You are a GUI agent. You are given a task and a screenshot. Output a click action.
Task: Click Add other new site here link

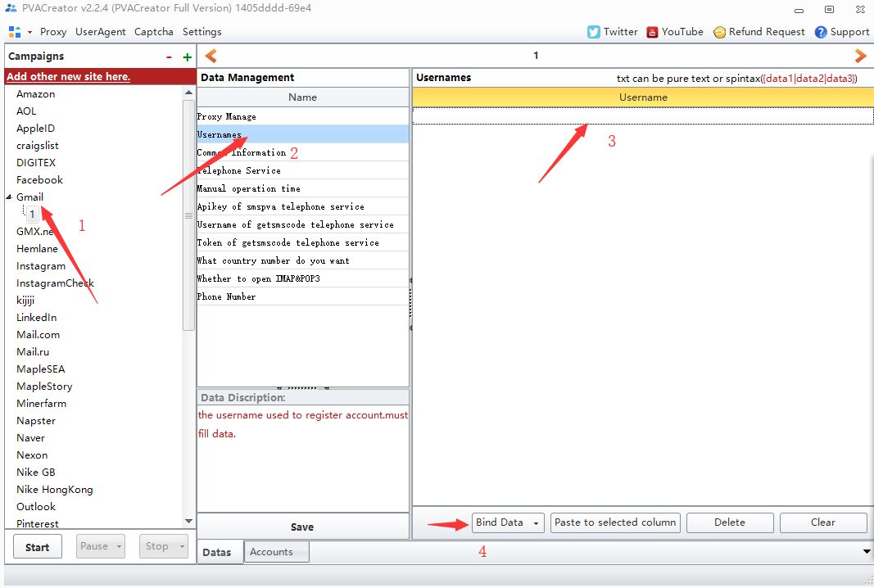click(68, 76)
